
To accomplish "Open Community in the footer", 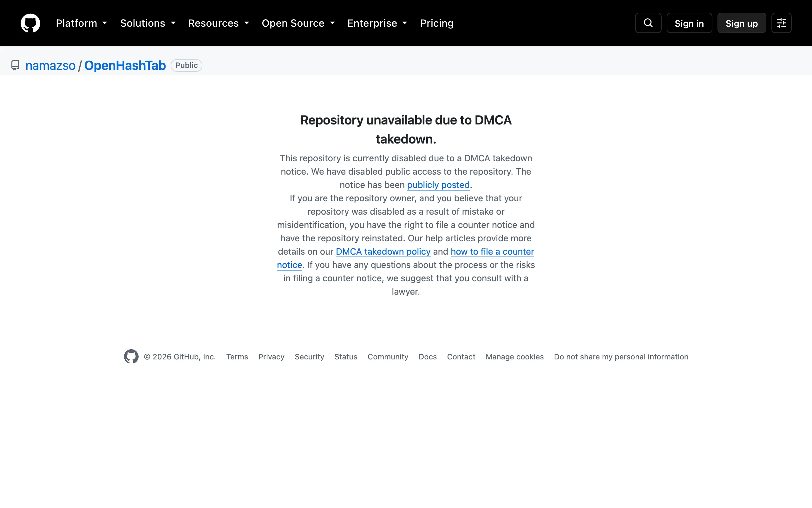I will [388, 357].
